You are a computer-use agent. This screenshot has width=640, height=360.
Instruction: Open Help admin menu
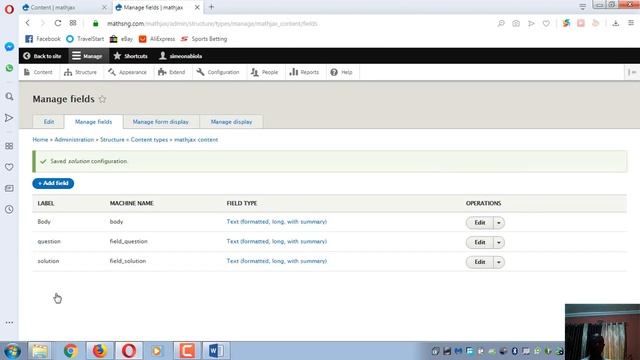pos(341,72)
